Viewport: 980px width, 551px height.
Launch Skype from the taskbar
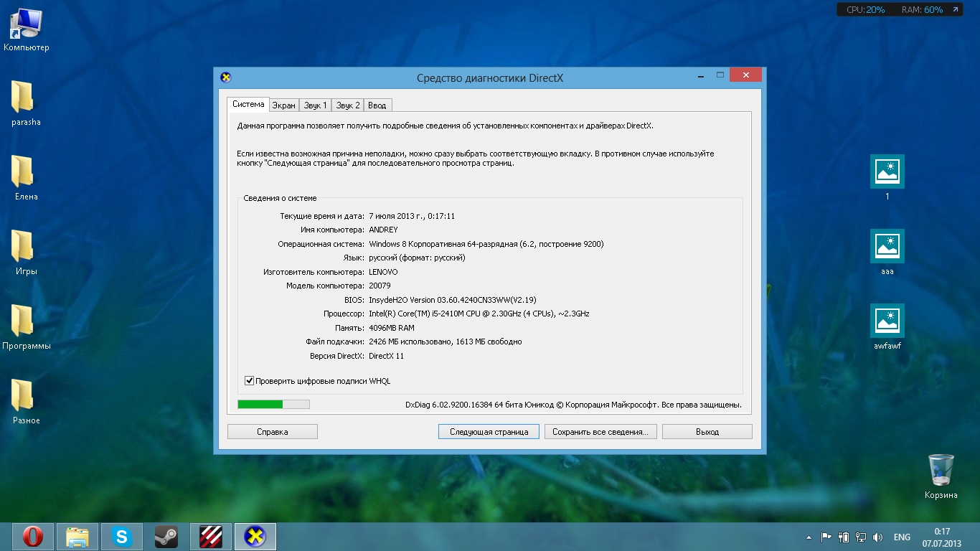(x=122, y=537)
